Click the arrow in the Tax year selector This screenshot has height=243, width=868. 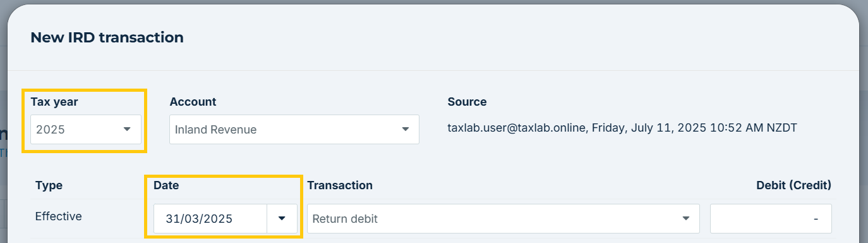[x=127, y=129]
